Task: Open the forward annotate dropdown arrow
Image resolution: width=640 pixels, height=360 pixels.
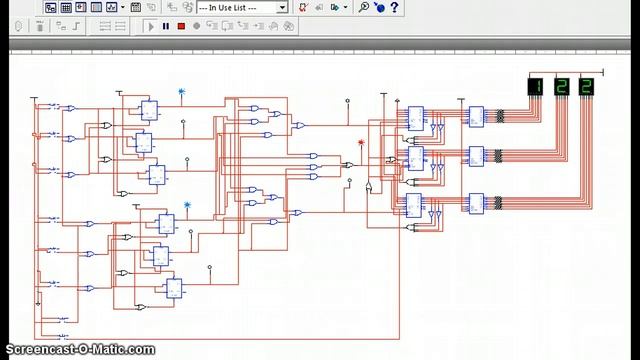Action: click(x=346, y=7)
